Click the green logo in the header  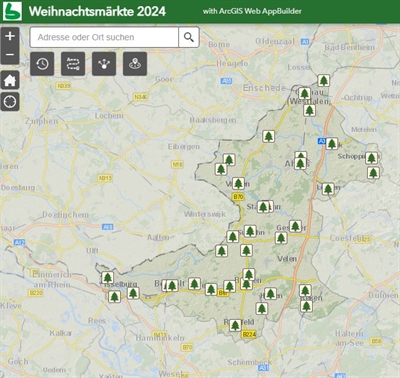pyautogui.click(x=12, y=11)
